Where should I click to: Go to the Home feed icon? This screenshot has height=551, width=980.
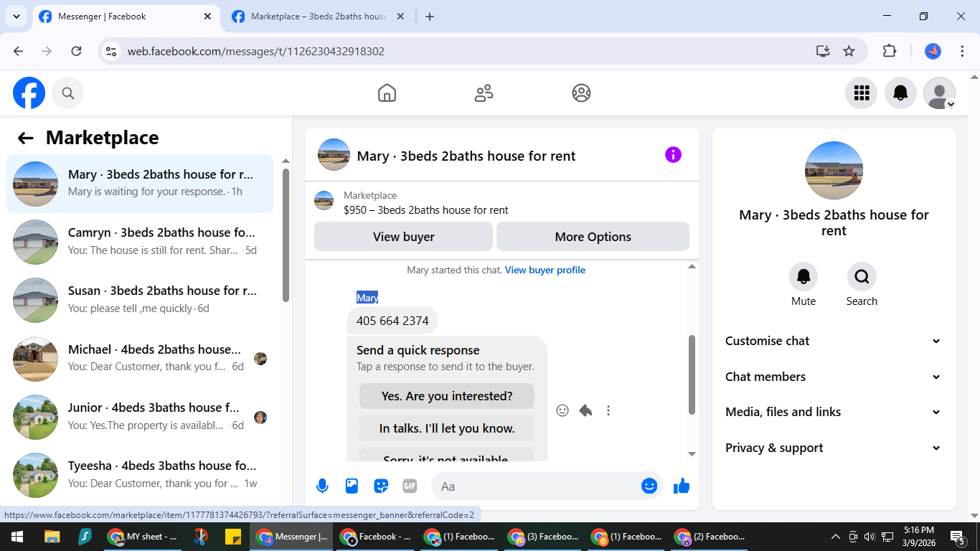387,93
